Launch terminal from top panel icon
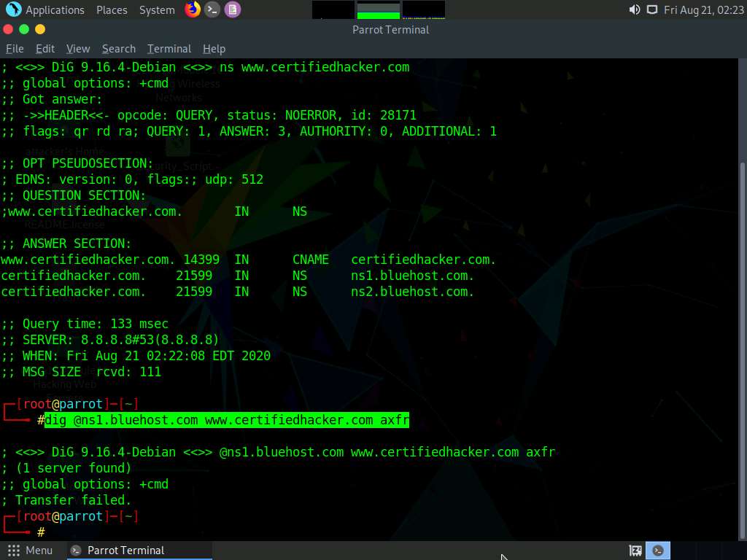Screen dimensions: 747x560 tap(212, 9)
